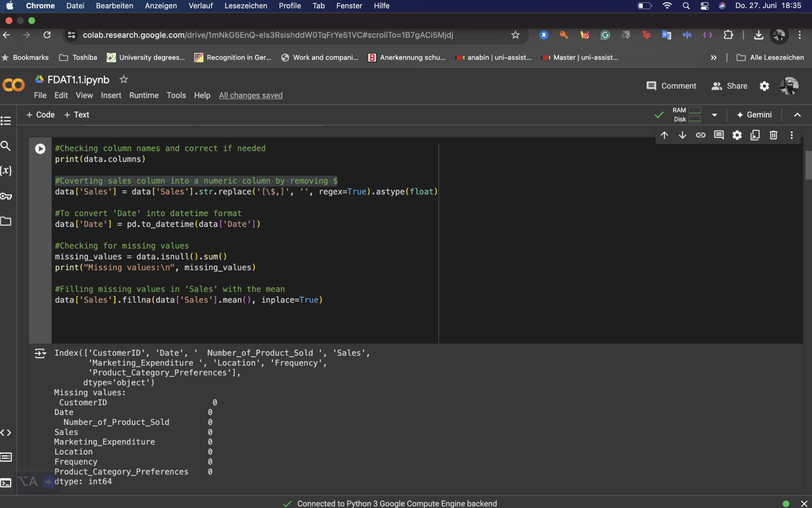This screenshot has height=508, width=812.
Task: Toggle output options icon beside cell output
Action: pyautogui.click(x=40, y=353)
